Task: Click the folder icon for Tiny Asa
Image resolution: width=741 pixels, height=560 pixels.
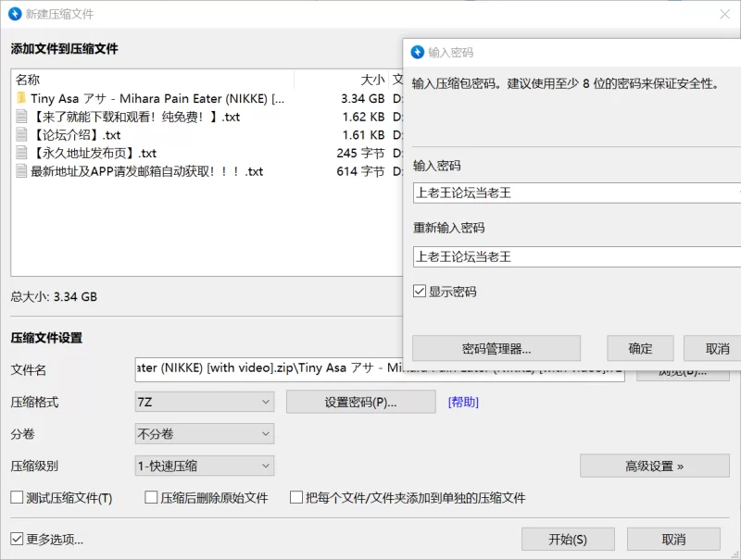Action: pos(21,98)
